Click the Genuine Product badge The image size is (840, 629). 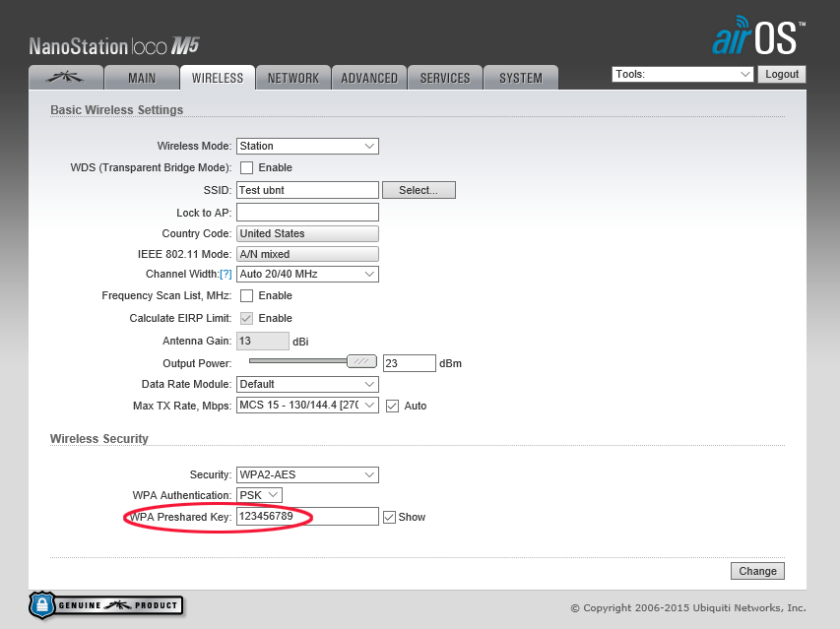pyautogui.click(x=106, y=605)
